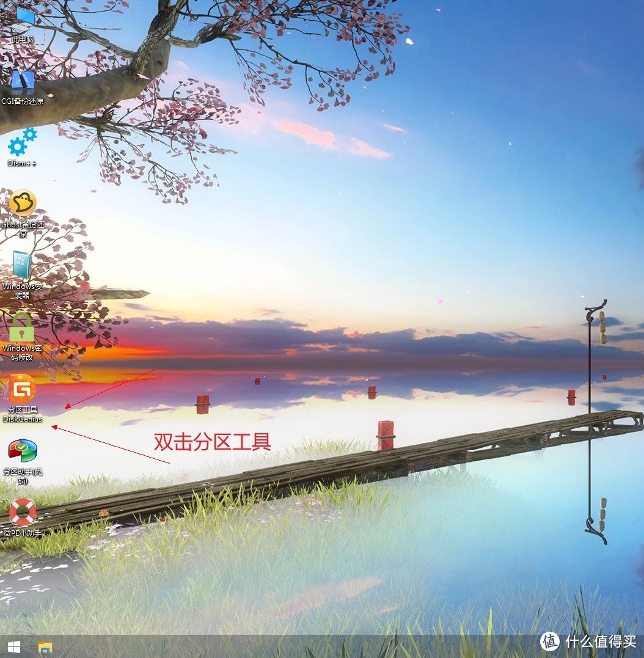Launch Dism++ from the desktop

[x=22, y=148]
